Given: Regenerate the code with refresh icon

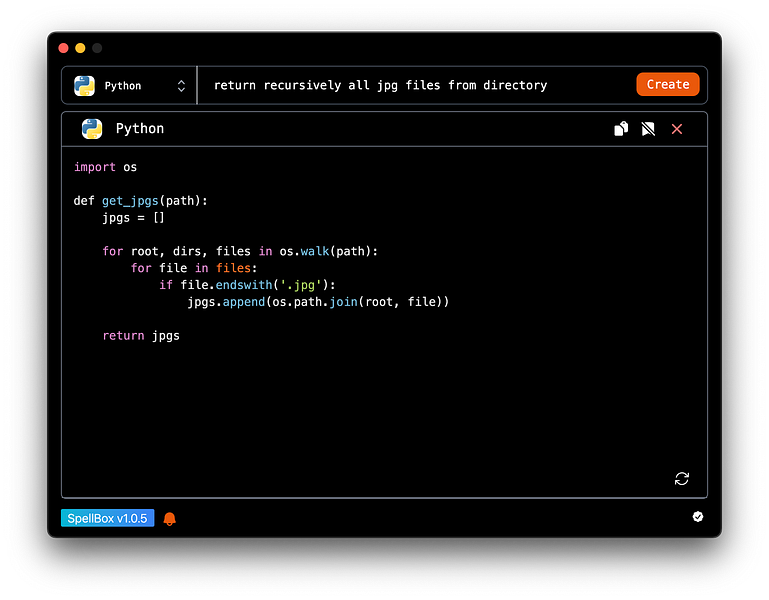Looking at the screenshot, I should [x=682, y=478].
